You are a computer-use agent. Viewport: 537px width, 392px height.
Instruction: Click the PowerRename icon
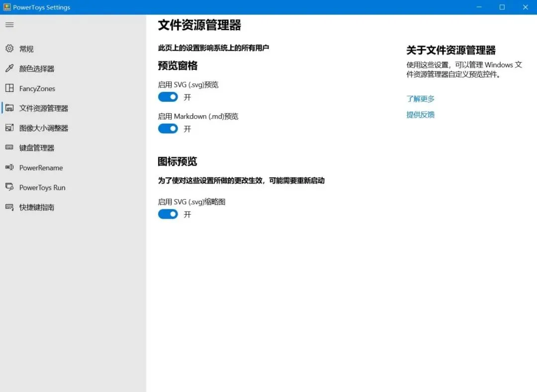[x=9, y=167]
